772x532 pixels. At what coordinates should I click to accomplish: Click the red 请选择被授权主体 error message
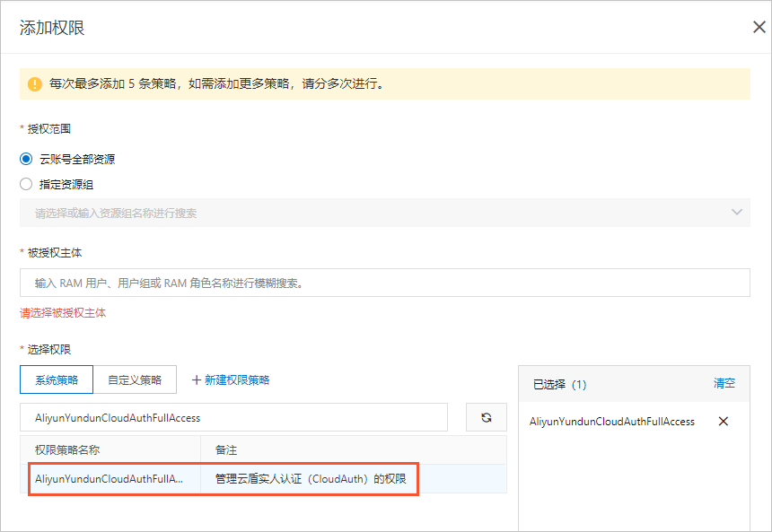pyautogui.click(x=63, y=313)
